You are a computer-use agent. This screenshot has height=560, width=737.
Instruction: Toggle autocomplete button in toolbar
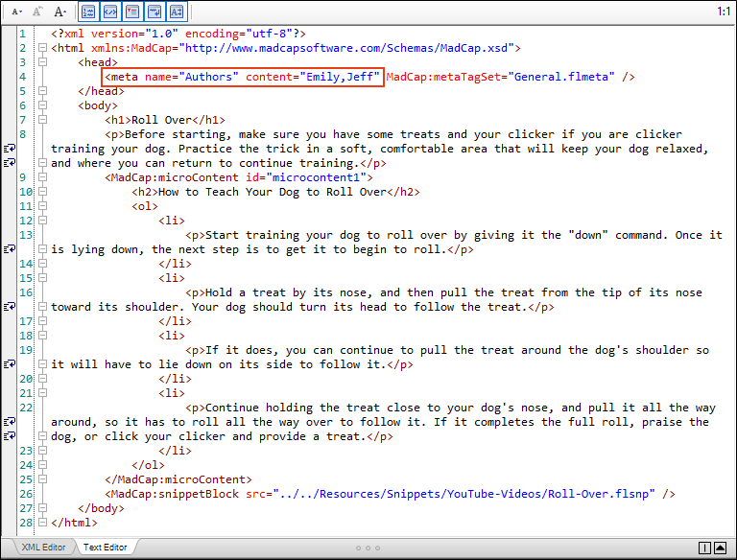pos(177,12)
